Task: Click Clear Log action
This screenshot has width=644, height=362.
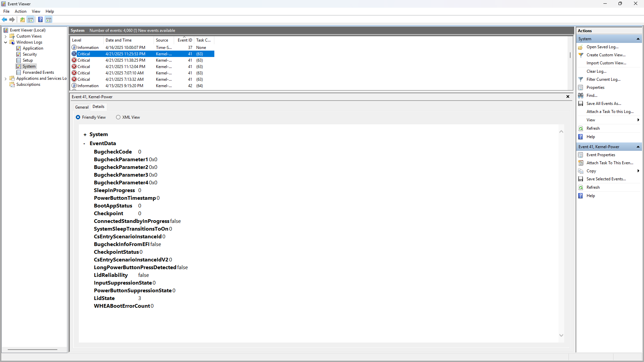Action: click(596, 72)
